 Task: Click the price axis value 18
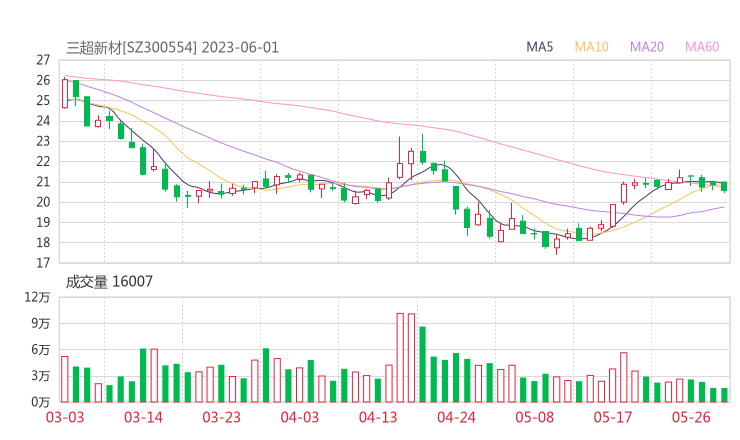pyautogui.click(x=43, y=243)
